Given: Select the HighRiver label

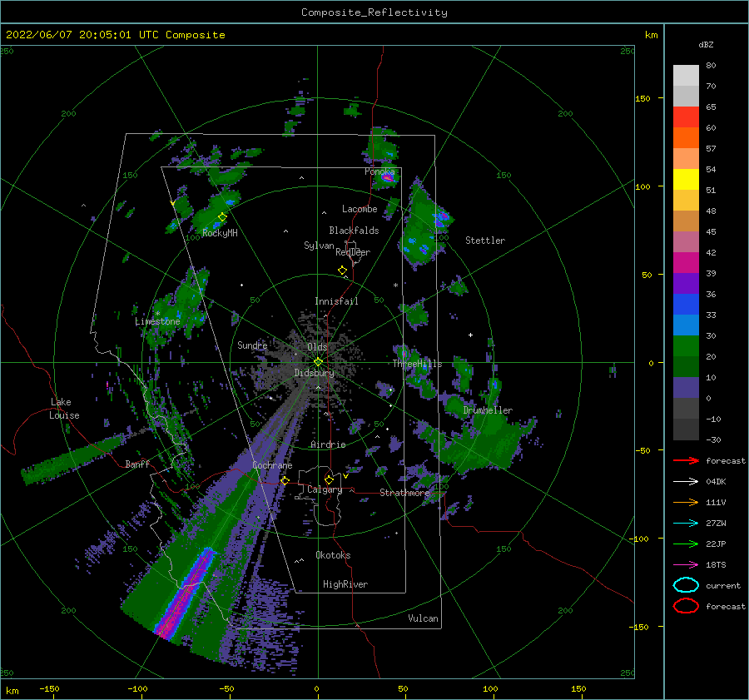Looking at the screenshot, I should click(x=345, y=584).
